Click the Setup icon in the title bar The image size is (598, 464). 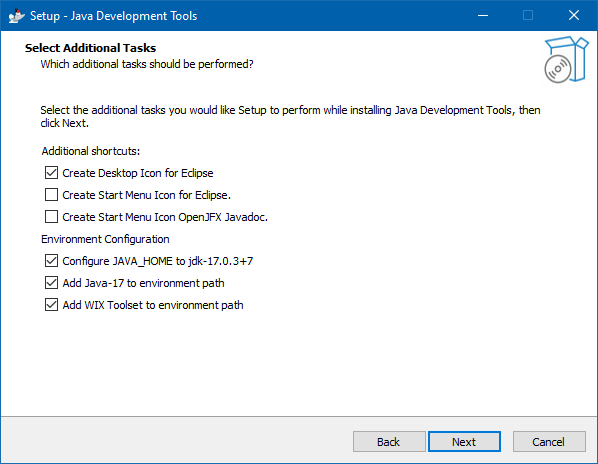click(x=16, y=16)
